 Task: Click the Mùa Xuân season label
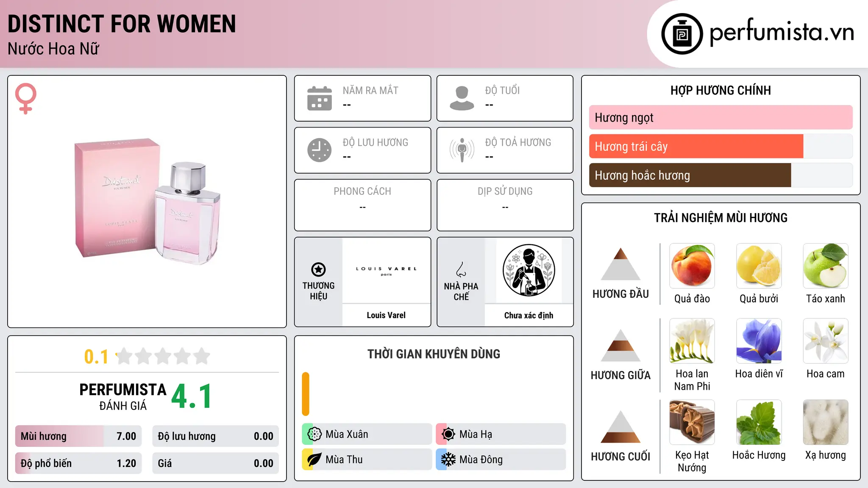(347, 434)
